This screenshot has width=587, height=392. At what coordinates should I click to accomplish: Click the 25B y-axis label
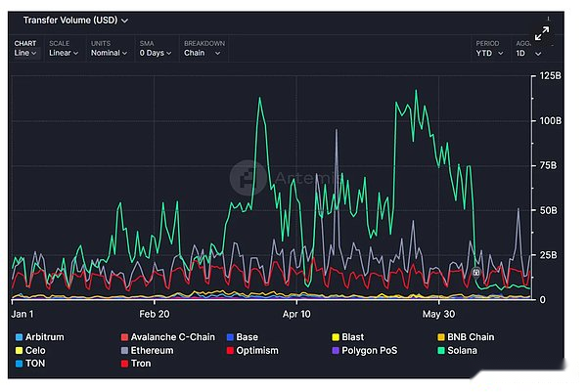(549, 255)
